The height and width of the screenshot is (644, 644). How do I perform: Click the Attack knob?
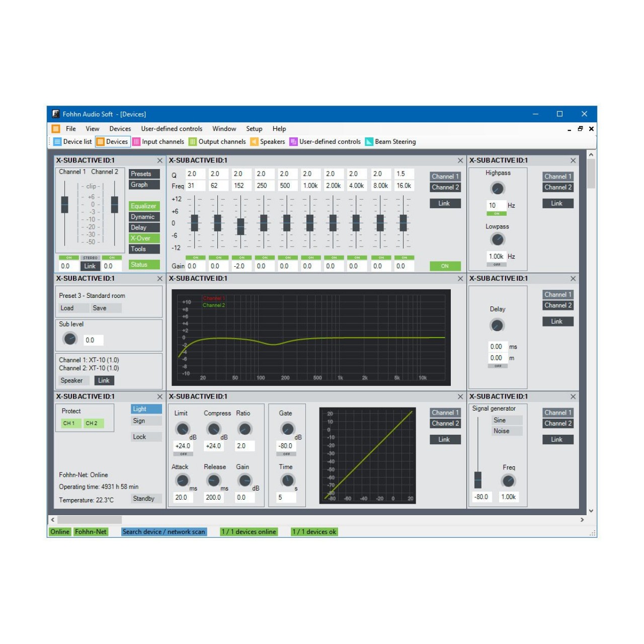click(x=182, y=480)
